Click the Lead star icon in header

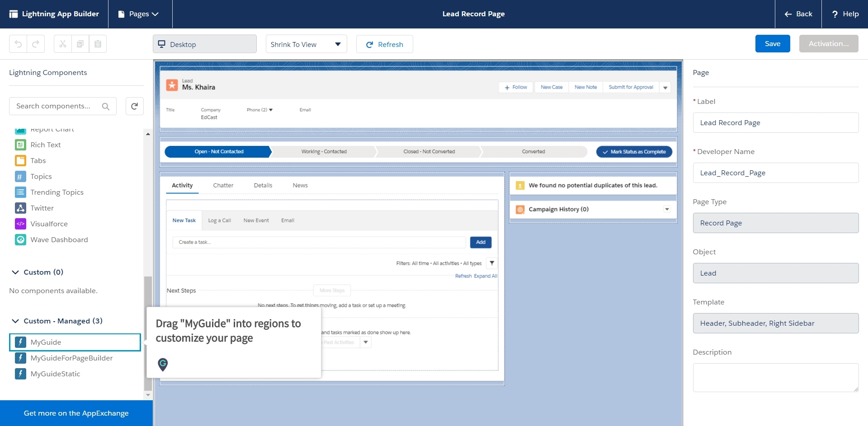(172, 85)
